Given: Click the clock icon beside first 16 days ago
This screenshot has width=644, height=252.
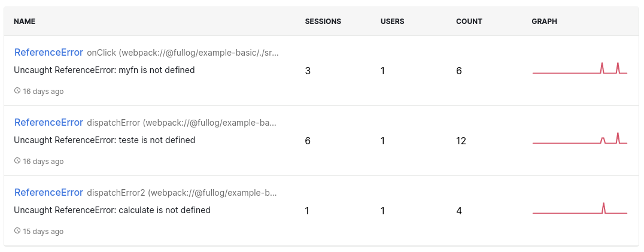Looking at the screenshot, I should coord(17,91).
